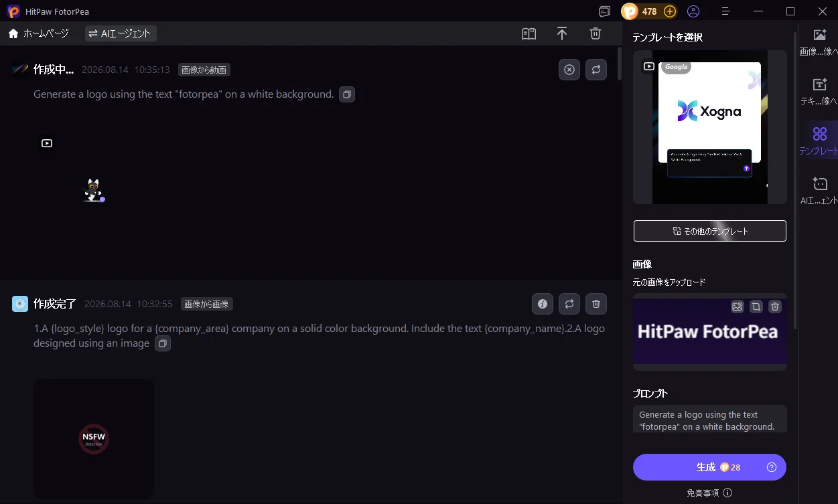Regenerate the 作成完了 task
The width and height of the screenshot is (838, 504).
coord(569,304)
